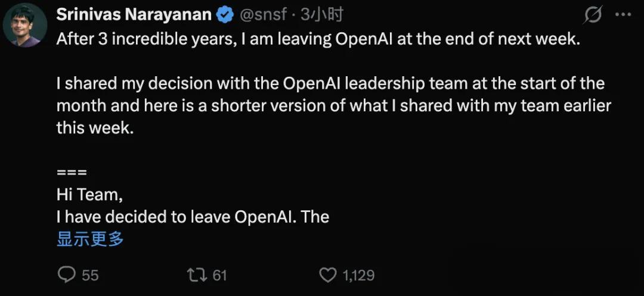Like the tweet with the heart icon
Screen dimensions: 644x296
tap(328, 275)
